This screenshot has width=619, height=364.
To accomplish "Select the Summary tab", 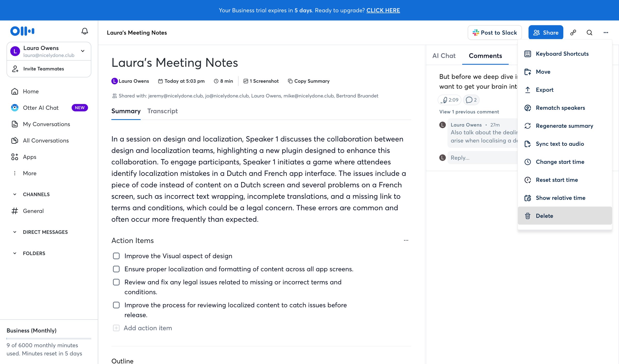I will [126, 111].
